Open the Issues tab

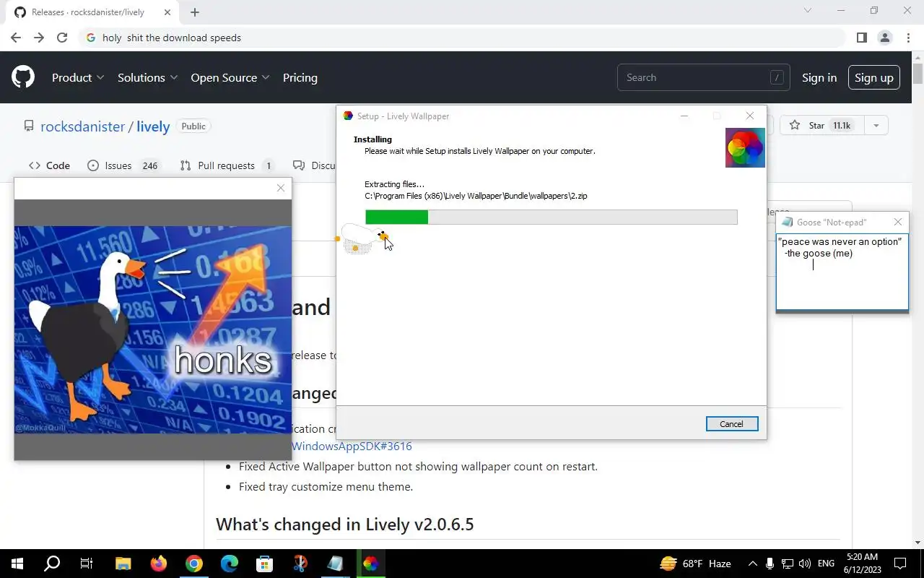(x=123, y=165)
